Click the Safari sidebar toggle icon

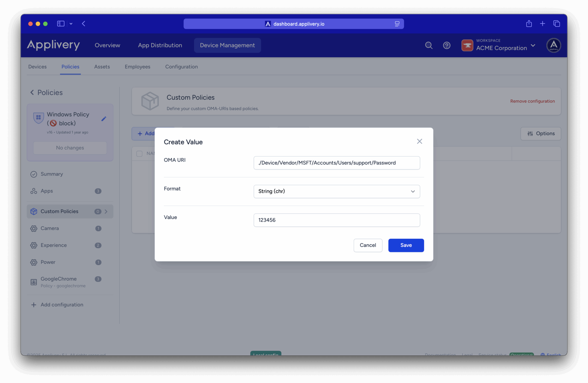(61, 24)
